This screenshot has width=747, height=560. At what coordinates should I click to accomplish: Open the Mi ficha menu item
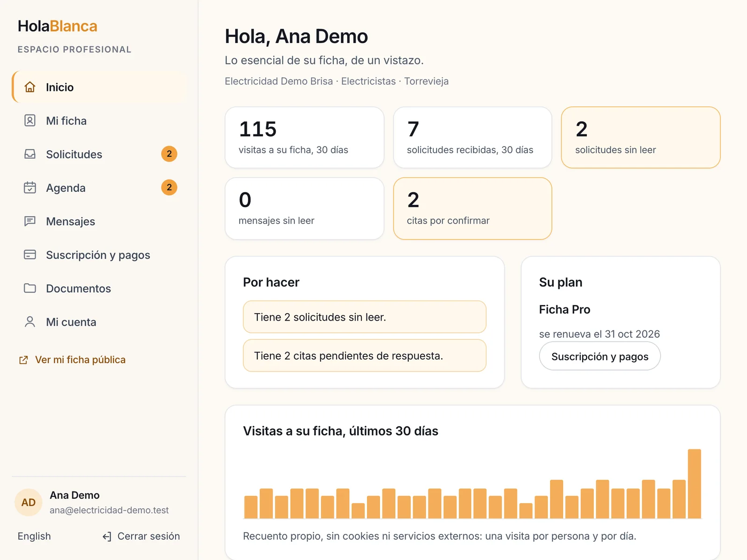click(99, 121)
